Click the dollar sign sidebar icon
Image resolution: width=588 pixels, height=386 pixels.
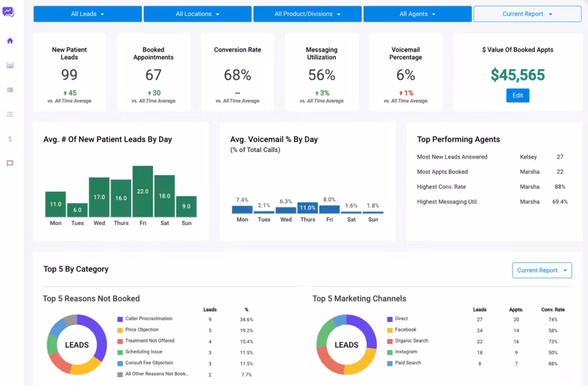[10, 139]
